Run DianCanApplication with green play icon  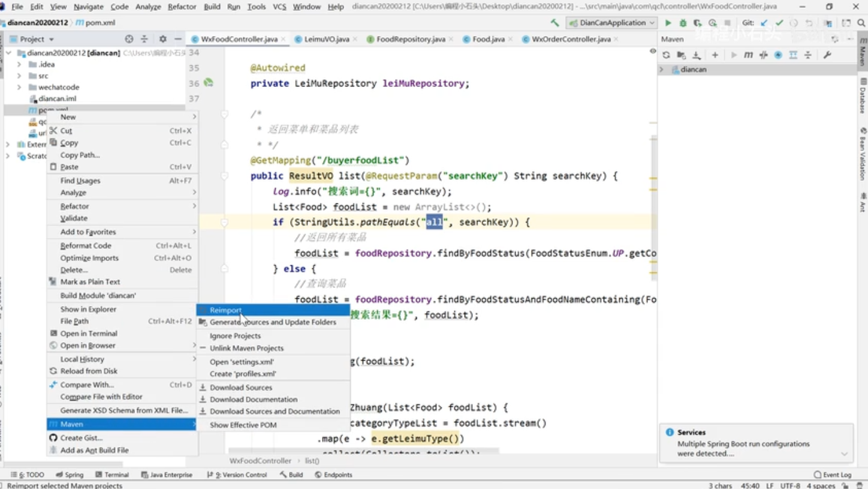[668, 23]
